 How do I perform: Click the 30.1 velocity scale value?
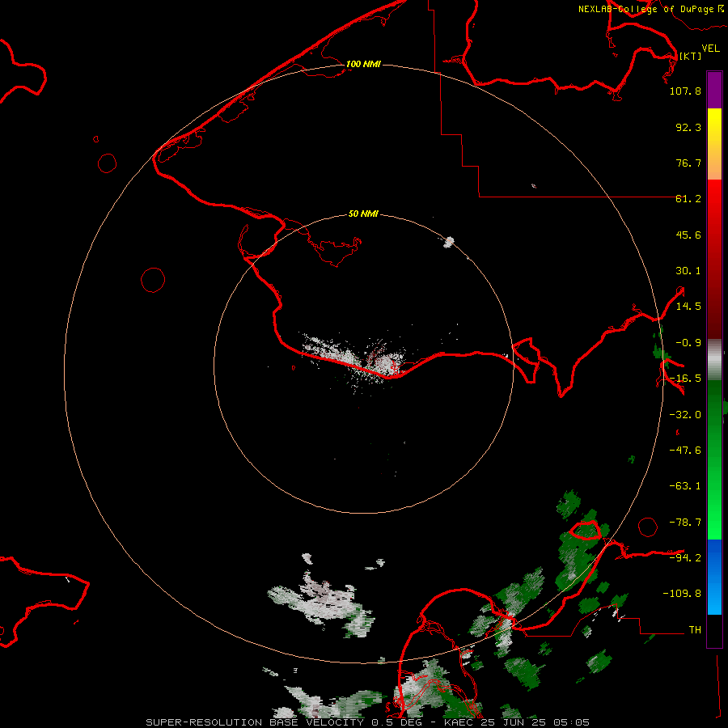688,271
